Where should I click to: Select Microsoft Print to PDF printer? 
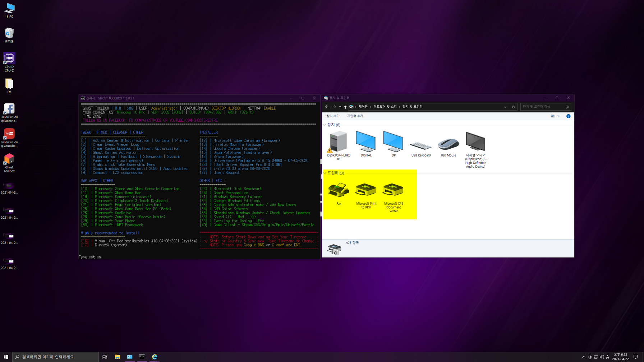point(366,196)
